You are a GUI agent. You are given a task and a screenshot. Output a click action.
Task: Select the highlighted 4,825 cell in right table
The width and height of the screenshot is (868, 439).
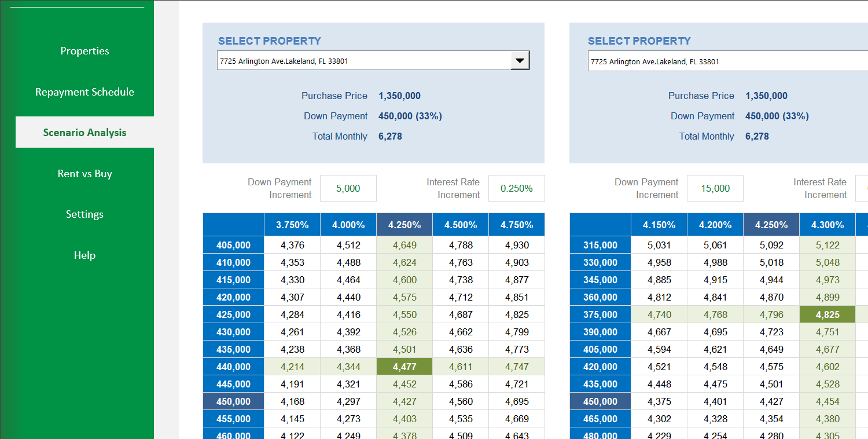827,314
